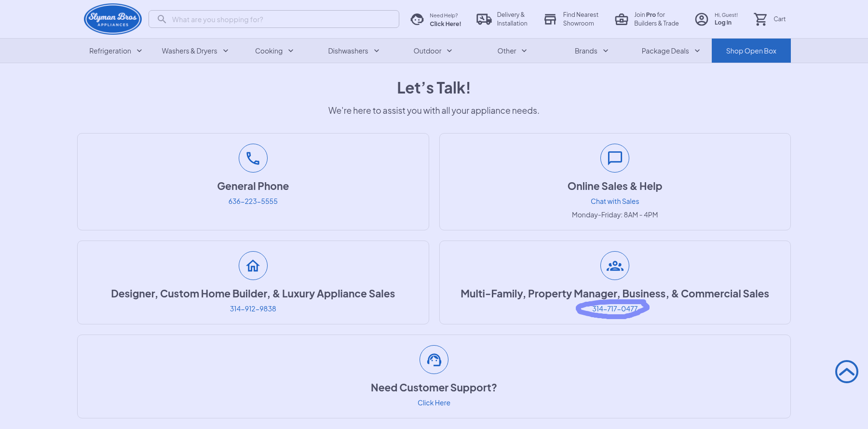Click the product search input field
Screen dimensions: 868x429
[280, 19]
